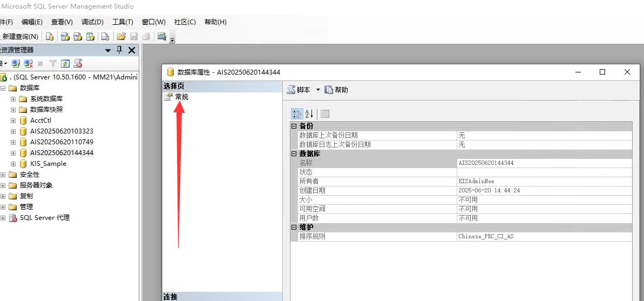Expand the AcctCtl database node
This screenshot has height=301, width=644.
tap(13, 121)
